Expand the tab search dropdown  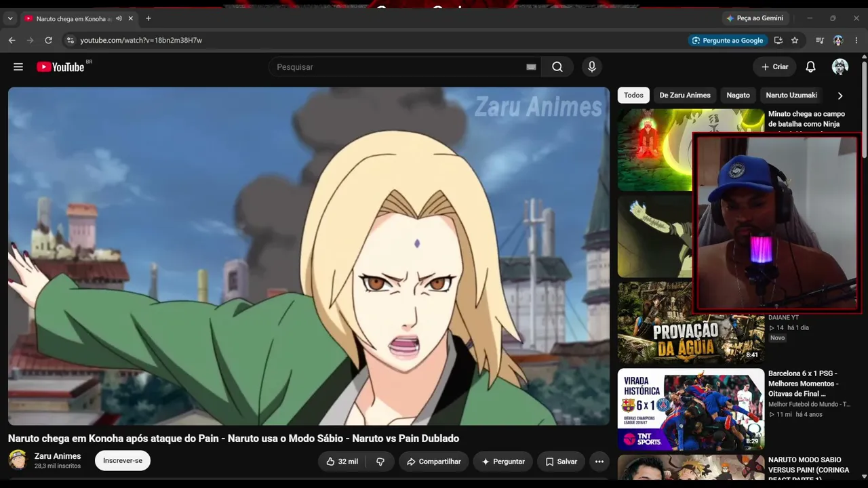pos(9,18)
